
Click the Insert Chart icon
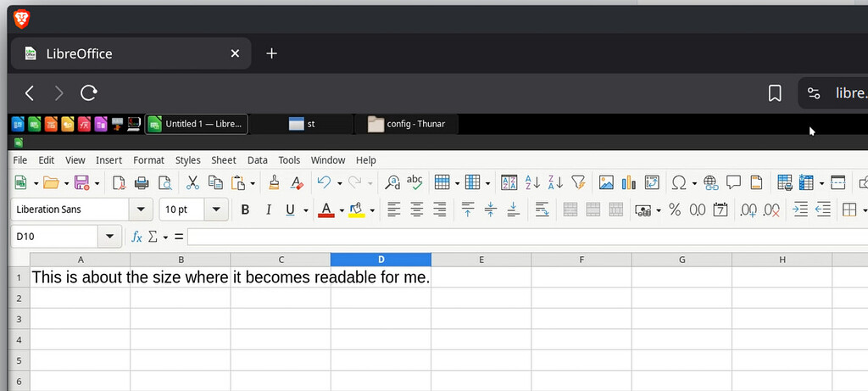pos(628,182)
